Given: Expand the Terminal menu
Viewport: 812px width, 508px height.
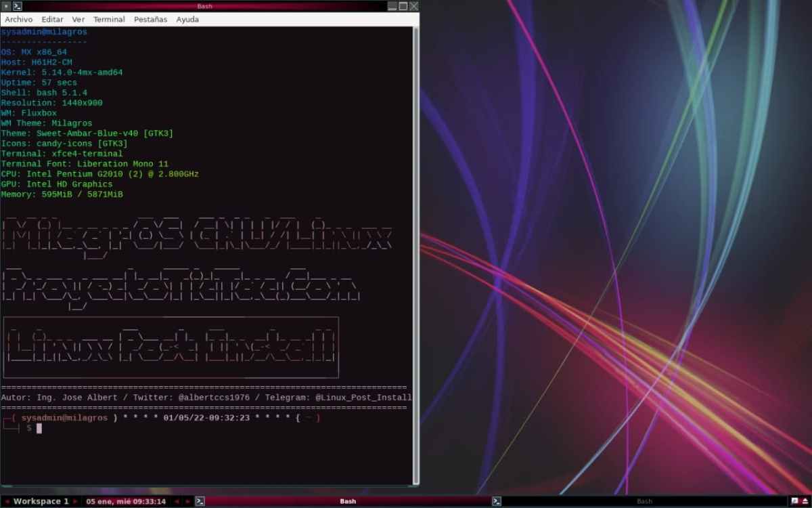Looking at the screenshot, I should (x=109, y=20).
